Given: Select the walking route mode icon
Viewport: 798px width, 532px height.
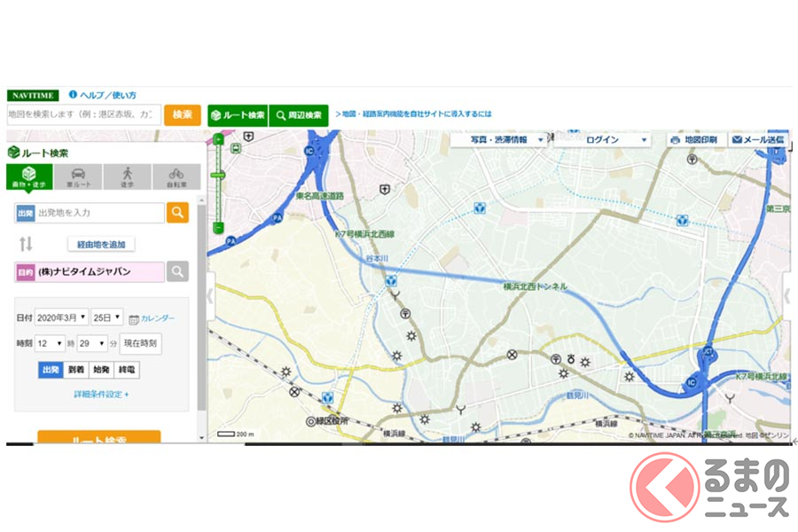Looking at the screenshot, I should pyautogui.click(x=127, y=176).
